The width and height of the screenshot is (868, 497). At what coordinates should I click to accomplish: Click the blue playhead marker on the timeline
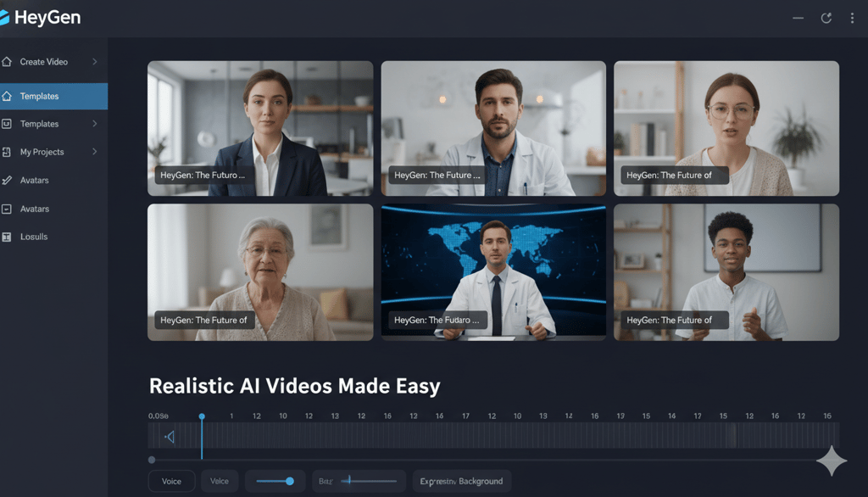pyautogui.click(x=202, y=416)
